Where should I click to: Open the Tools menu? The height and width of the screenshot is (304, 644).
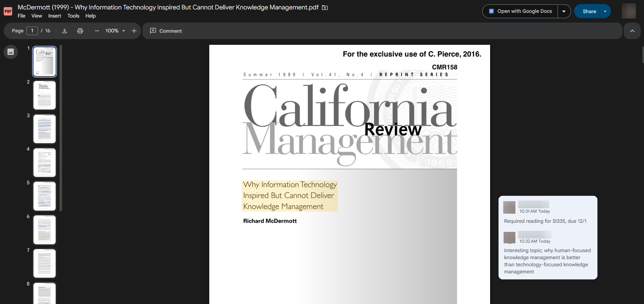pyautogui.click(x=73, y=16)
